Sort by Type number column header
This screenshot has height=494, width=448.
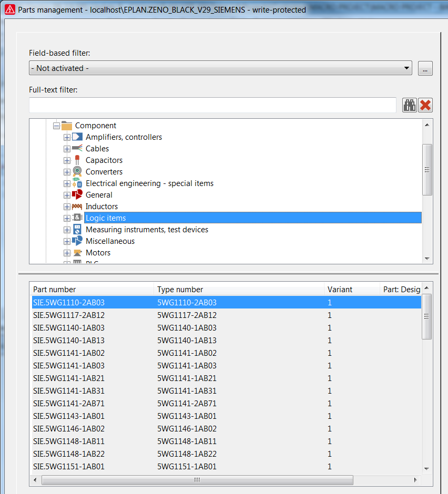point(239,289)
